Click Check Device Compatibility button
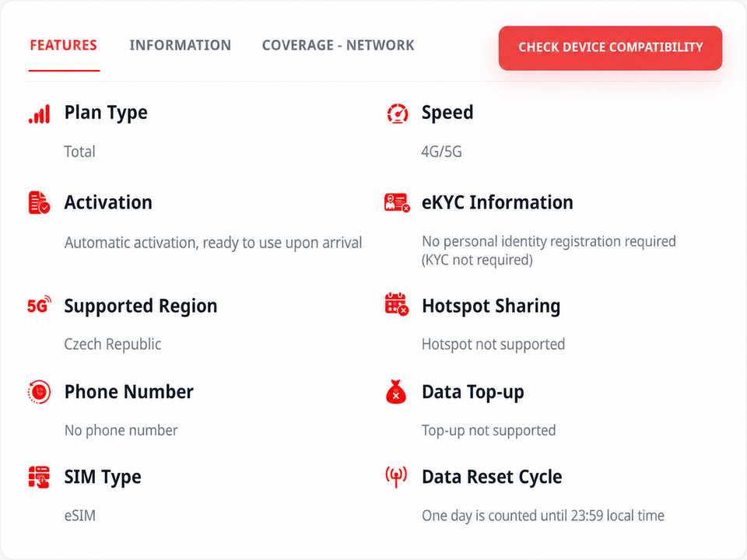The width and height of the screenshot is (747, 560). click(610, 48)
